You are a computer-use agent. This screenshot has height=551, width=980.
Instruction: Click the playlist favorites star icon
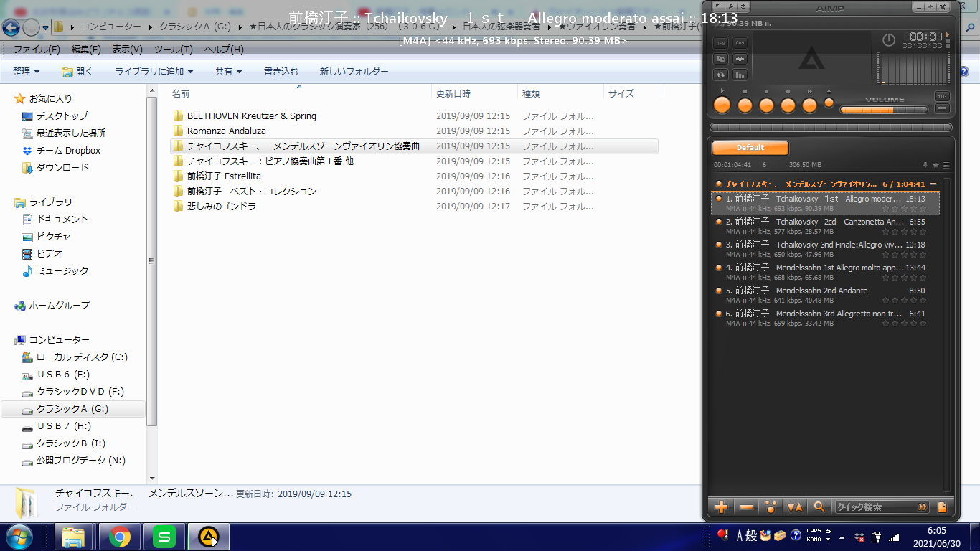[936, 165]
